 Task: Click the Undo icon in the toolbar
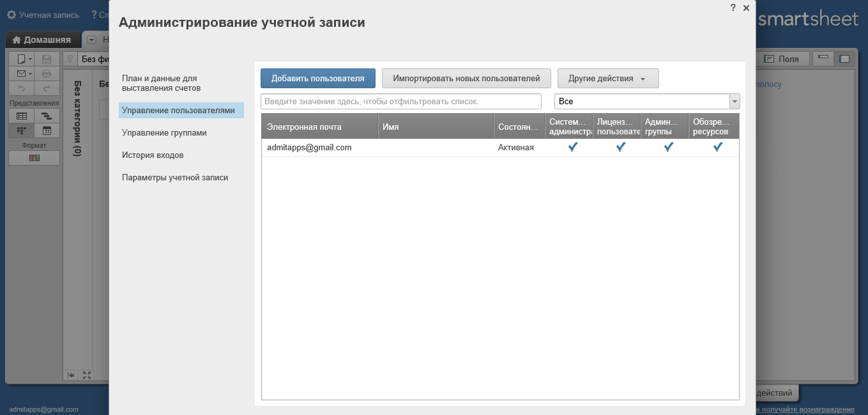tap(22, 88)
